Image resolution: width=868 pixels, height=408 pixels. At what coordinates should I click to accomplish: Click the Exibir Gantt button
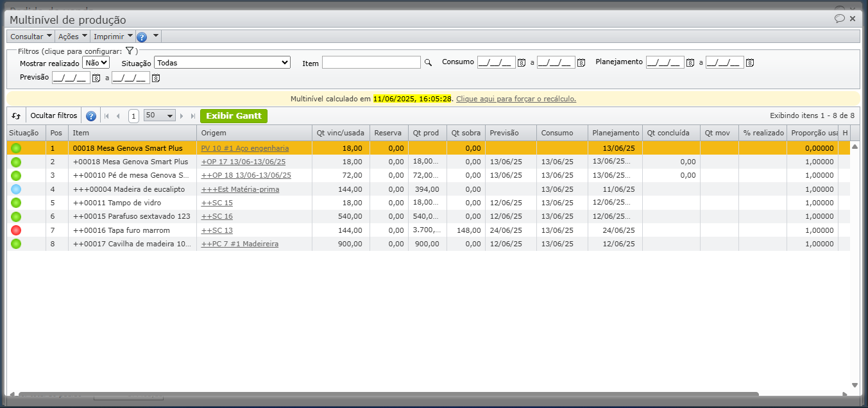(234, 116)
